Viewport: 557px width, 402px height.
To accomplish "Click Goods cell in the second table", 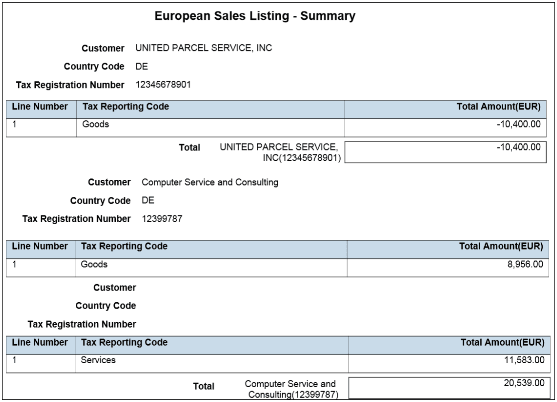I will pyautogui.click(x=94, y=265).
